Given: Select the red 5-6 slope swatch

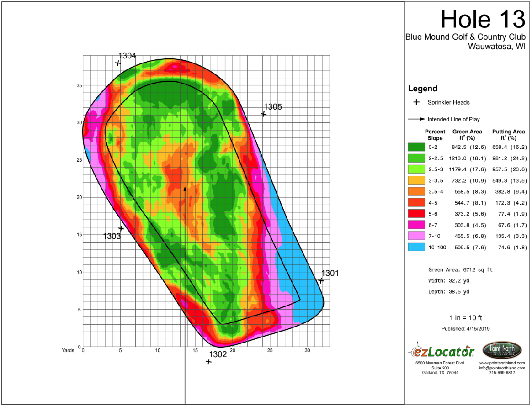Looking at the screenshot, I should click(x=416, y=214).
